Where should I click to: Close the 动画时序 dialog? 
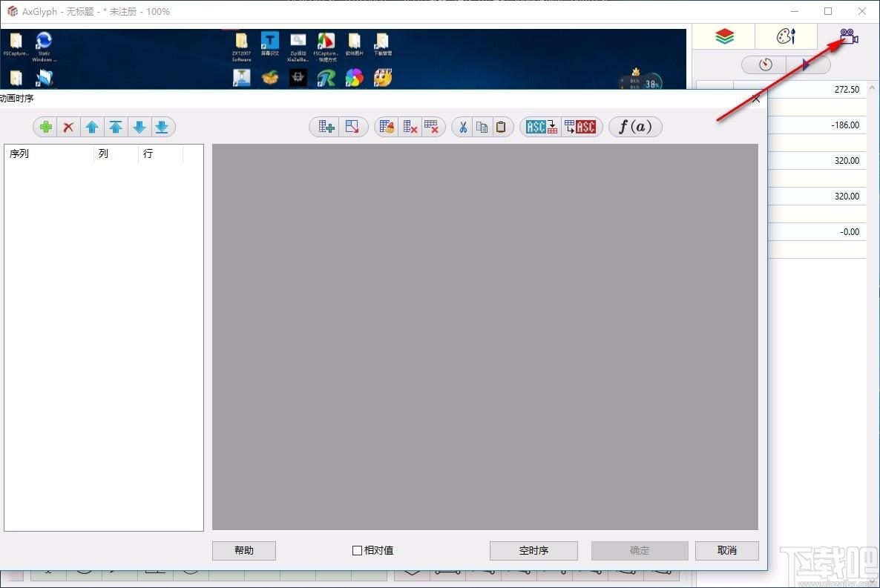[756, 99]
